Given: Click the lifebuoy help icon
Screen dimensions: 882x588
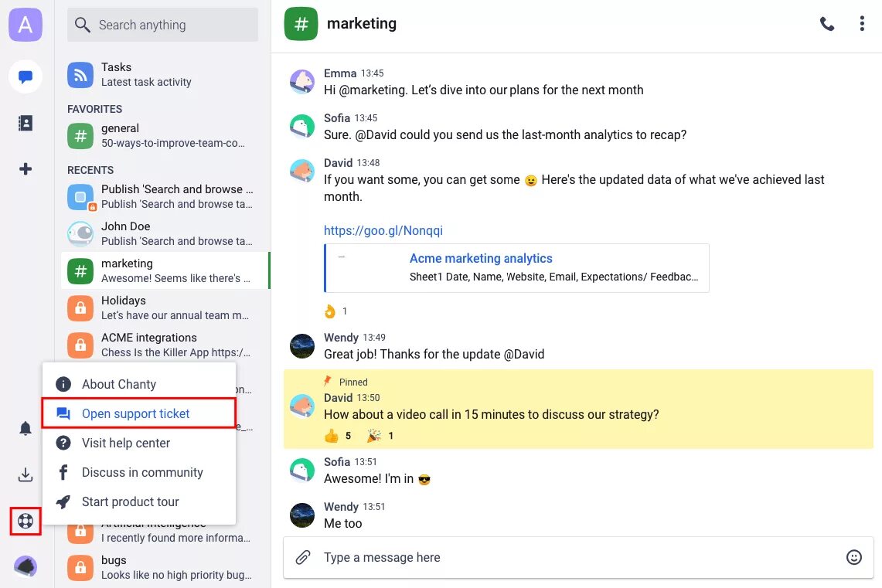Looking at the screenshot, I should pyautogui.click(x=26, y=521).
